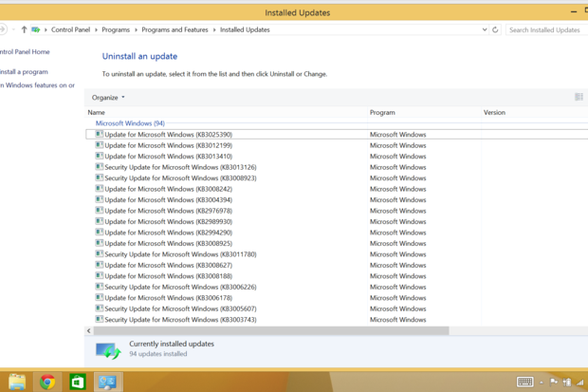Click the power/battery tray icon
The image size is (588, 392).
pos(567,383)
